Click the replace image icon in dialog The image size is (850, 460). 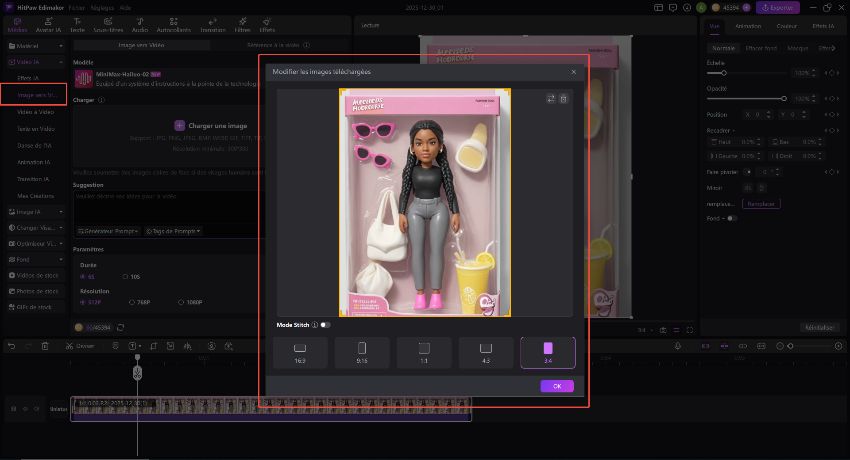(550, 98)
